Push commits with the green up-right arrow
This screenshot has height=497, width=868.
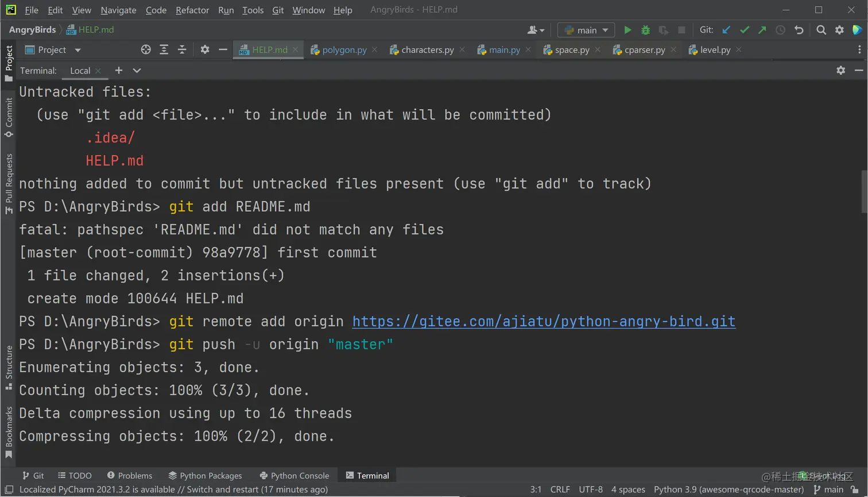click(762, 30)
